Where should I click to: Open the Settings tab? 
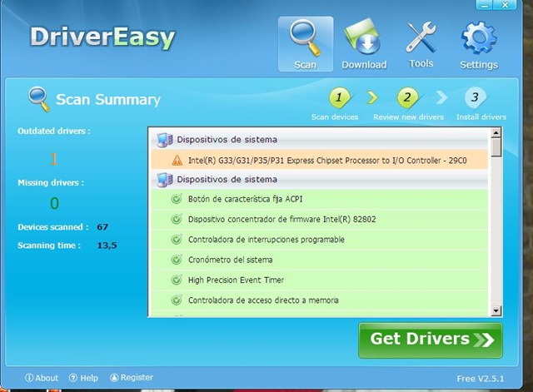479,45
